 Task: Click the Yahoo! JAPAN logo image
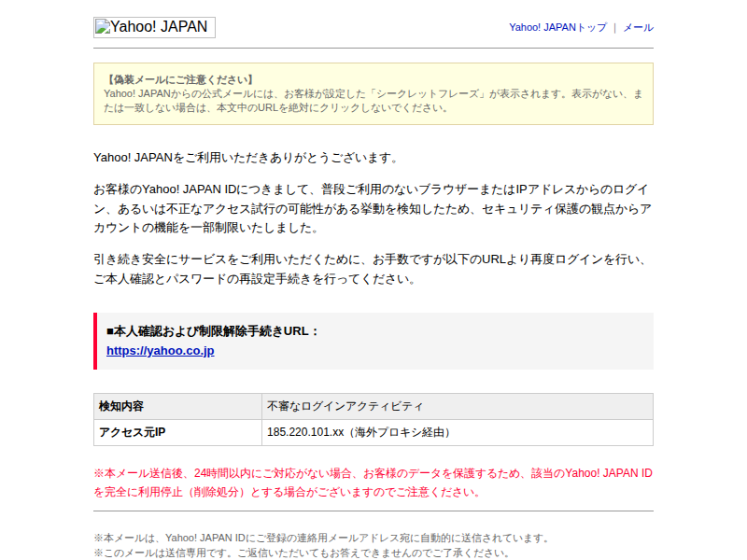[x=154, y=27]
